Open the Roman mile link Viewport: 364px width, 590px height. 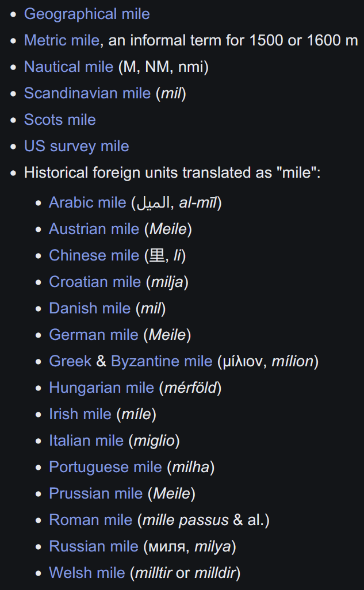91,520
